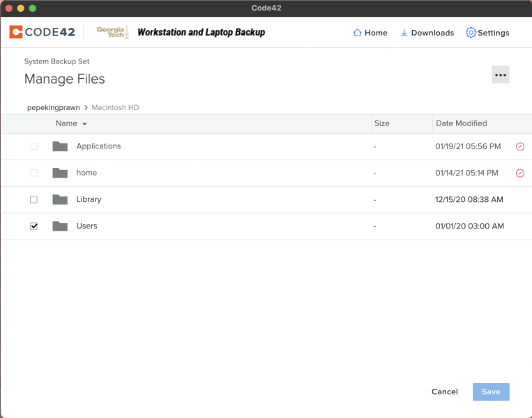Viewport: 532px width, 418px height.
Task: Check the Library folder checkbox
Action: pos(33,199)
